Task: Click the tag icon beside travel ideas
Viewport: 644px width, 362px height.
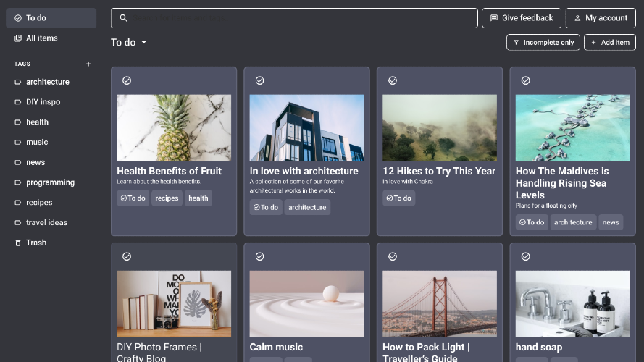Action: pos(17,223)
